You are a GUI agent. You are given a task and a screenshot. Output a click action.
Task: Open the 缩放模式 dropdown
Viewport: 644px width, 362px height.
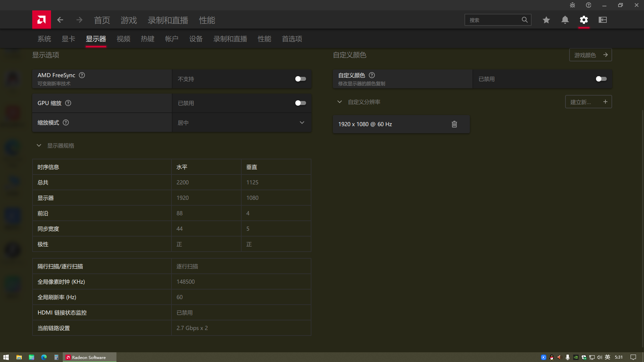click(302, 122)
